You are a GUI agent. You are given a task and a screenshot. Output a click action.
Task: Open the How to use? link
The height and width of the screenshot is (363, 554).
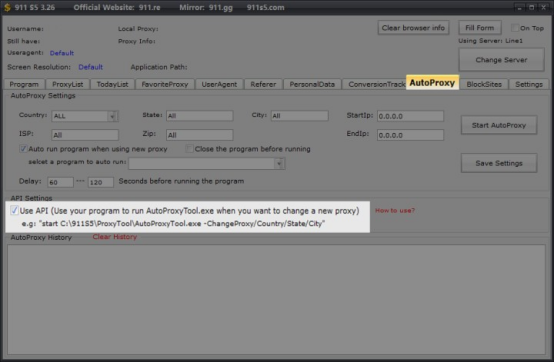(395, 211)
